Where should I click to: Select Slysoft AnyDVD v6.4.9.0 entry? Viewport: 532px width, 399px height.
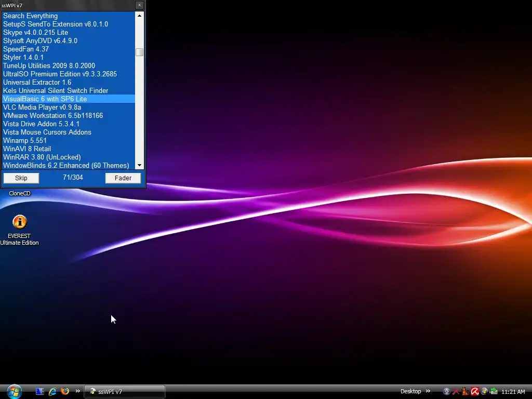69,41
